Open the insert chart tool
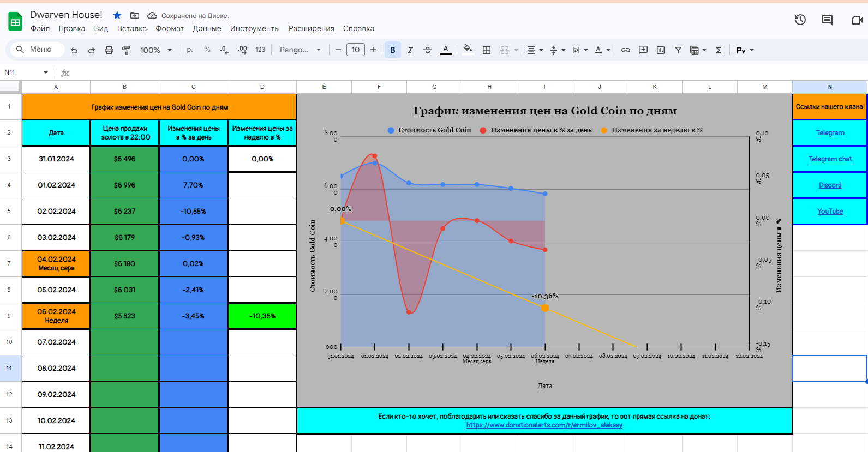This screenshot has width=868, height=452. (661, 50)
